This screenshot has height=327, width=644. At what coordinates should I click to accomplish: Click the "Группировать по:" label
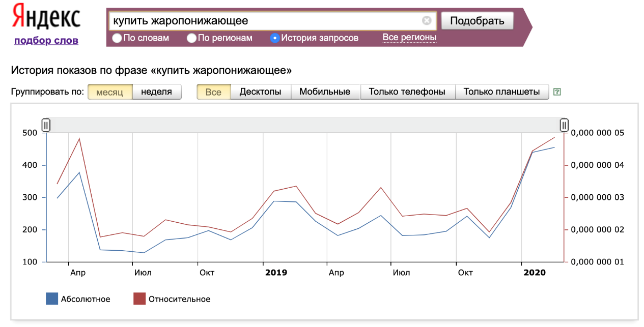[x=47, y=92]
